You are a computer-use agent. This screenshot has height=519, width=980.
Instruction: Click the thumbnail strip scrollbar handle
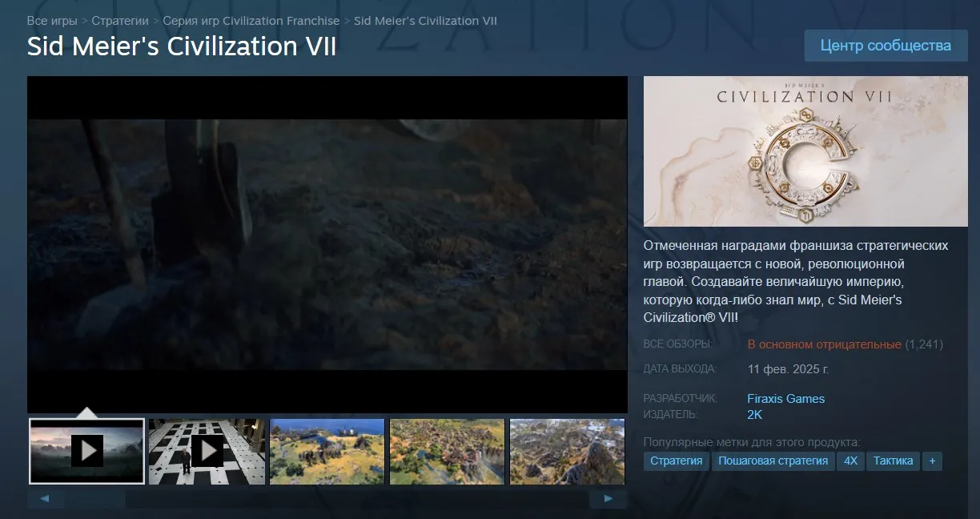tap(95, 499)
